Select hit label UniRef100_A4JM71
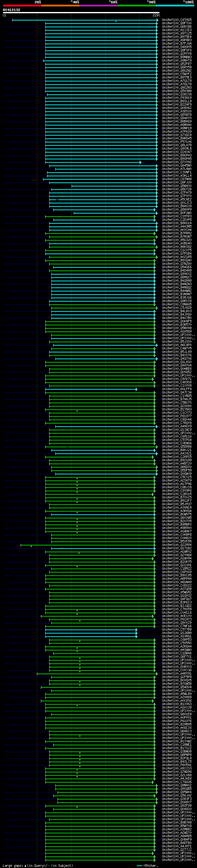This screenshot has height=868, width=197. click(177, 846)
